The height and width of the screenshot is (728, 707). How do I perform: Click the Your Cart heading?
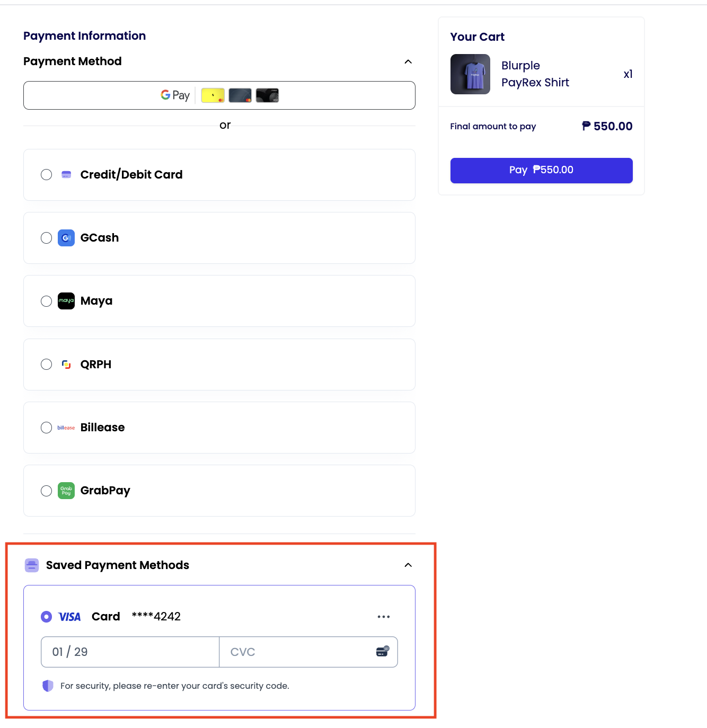478,37
